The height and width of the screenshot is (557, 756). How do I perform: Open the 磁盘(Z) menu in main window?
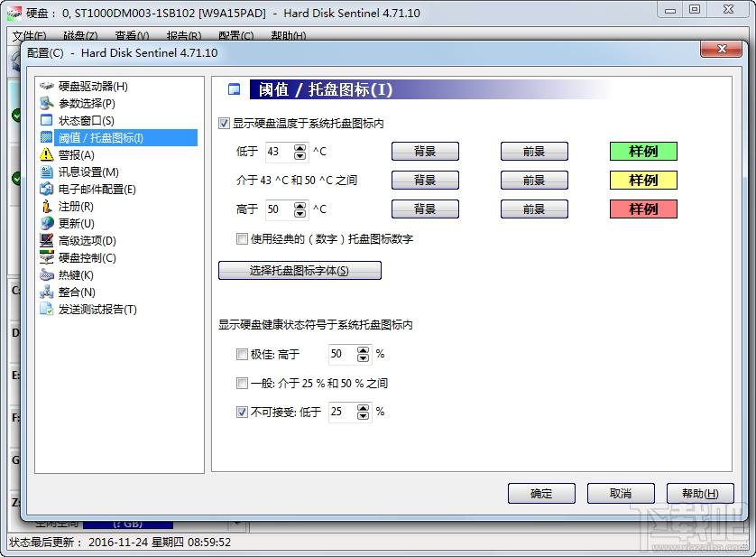(x=80, y=36)
